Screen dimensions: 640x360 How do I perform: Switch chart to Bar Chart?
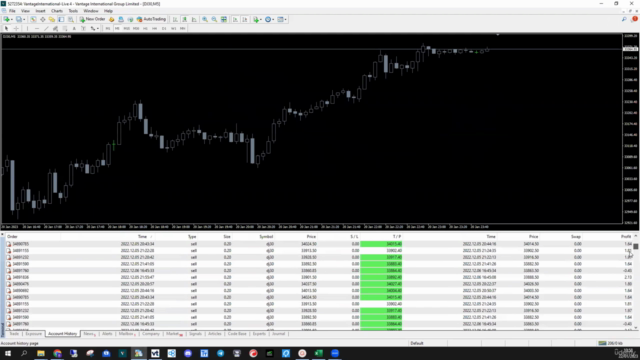[175, 19]
